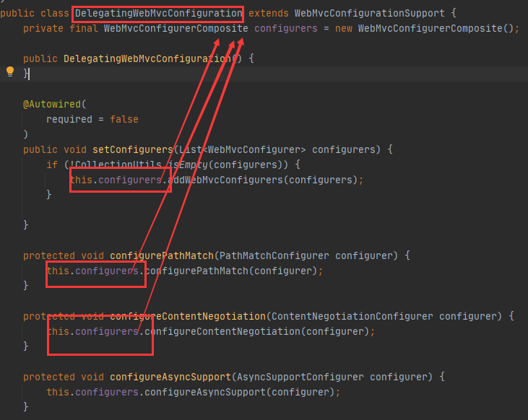Click configurePathMatch call on this.configurers
This screenshot has height=420, width=528.
pyautogui.click(x=196, y=271)
